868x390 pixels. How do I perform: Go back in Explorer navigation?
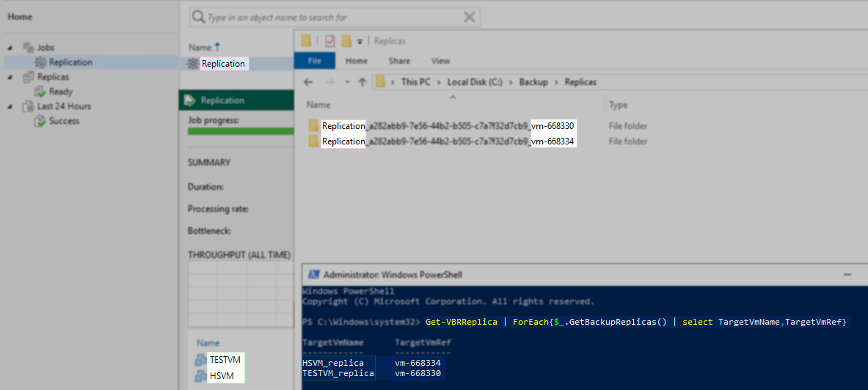point(309,82)
